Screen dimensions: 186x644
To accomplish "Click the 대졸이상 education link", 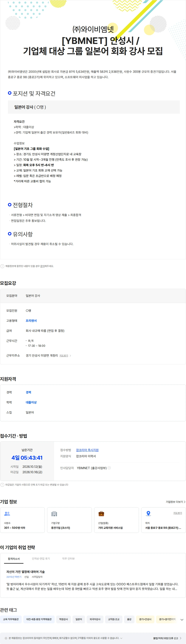I will click(x=31, y=402).
